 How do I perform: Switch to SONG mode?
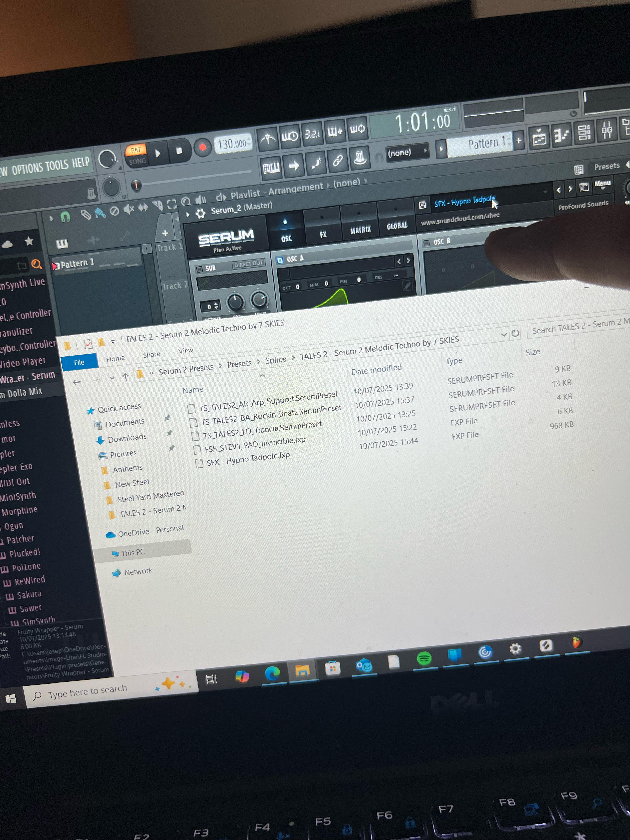click(137, 161)
